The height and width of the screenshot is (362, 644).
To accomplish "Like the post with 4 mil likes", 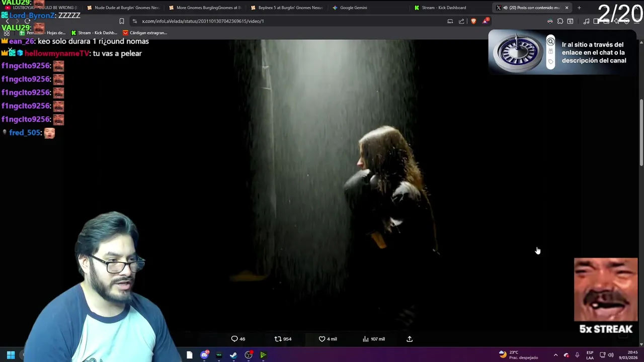I will (328, 339).
